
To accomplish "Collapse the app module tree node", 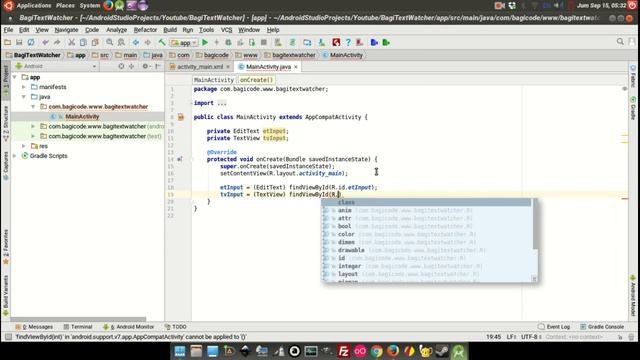I will 15,77.
